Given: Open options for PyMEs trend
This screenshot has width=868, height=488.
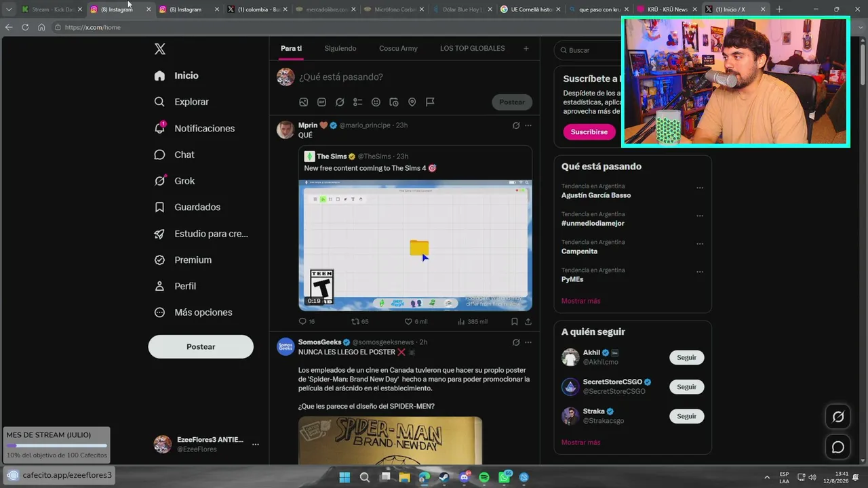Looking at the screenshot, I should coord(700,272).
